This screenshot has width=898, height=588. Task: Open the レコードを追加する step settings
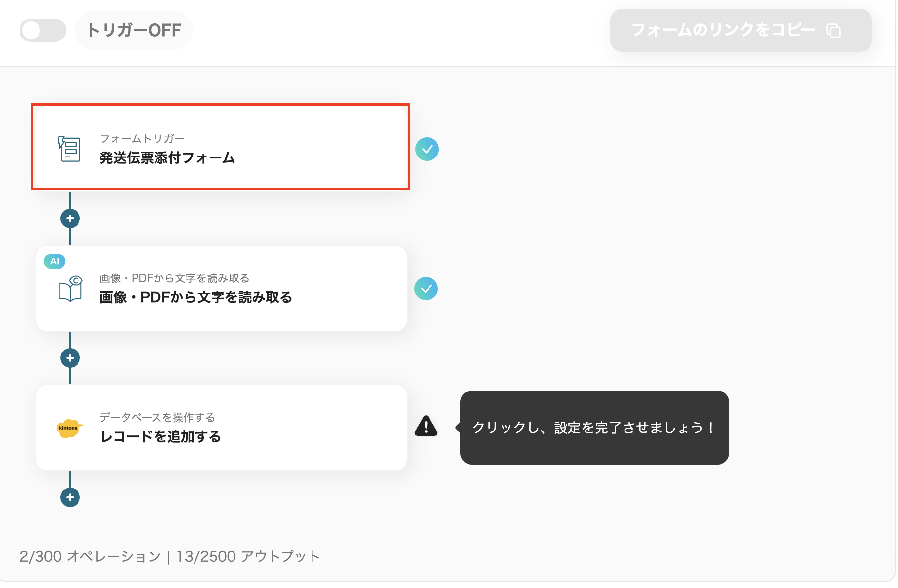click(220, 428)
